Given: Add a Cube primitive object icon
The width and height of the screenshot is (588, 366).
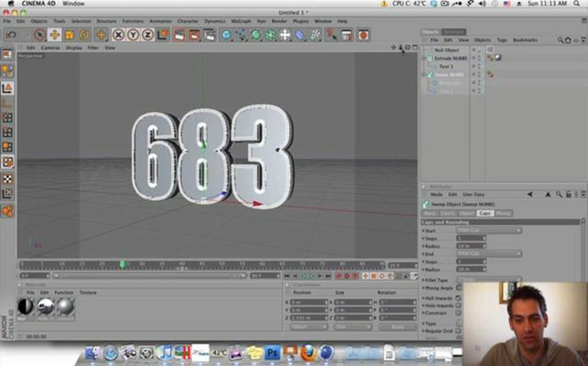Looking at the screenshot, I should tap(226, 35).
